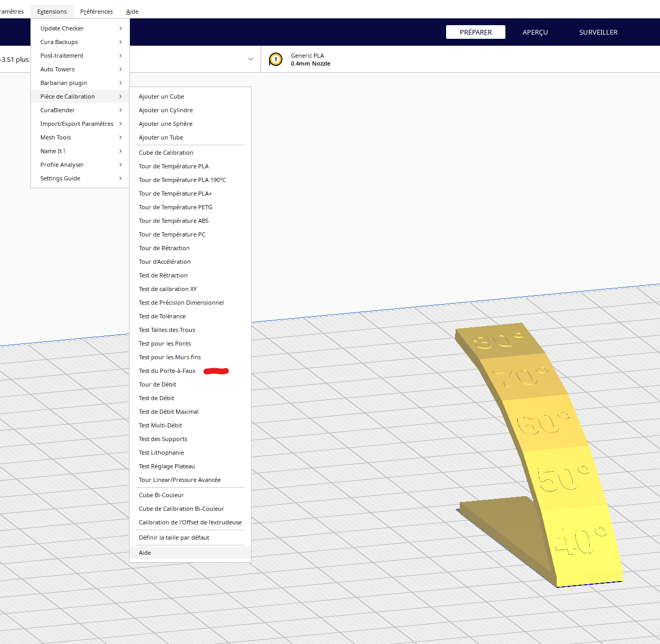Viewport: 660px width, 644px height.
Task: Select Cube Bi-Couleur
Action: click(x=190, y=495)
